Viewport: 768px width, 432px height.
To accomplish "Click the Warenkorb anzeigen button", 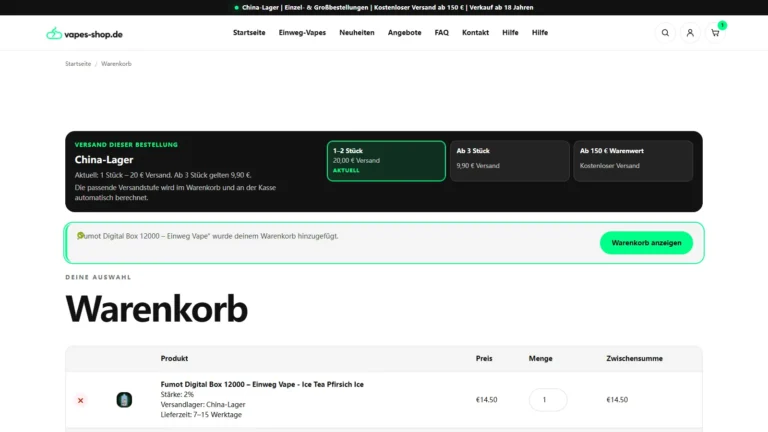I will pyautogui.click(x=646, y=243).
